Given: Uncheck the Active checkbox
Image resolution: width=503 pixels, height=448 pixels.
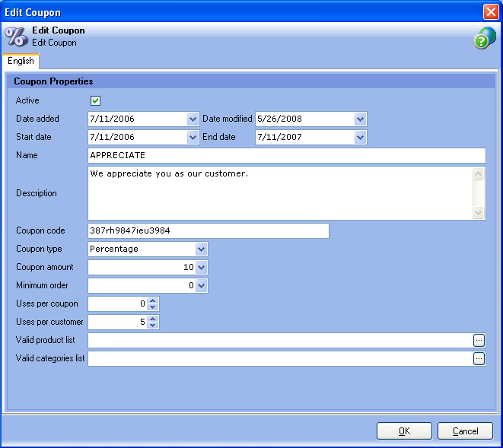Looking at the screenshot, I should [95, 100].
